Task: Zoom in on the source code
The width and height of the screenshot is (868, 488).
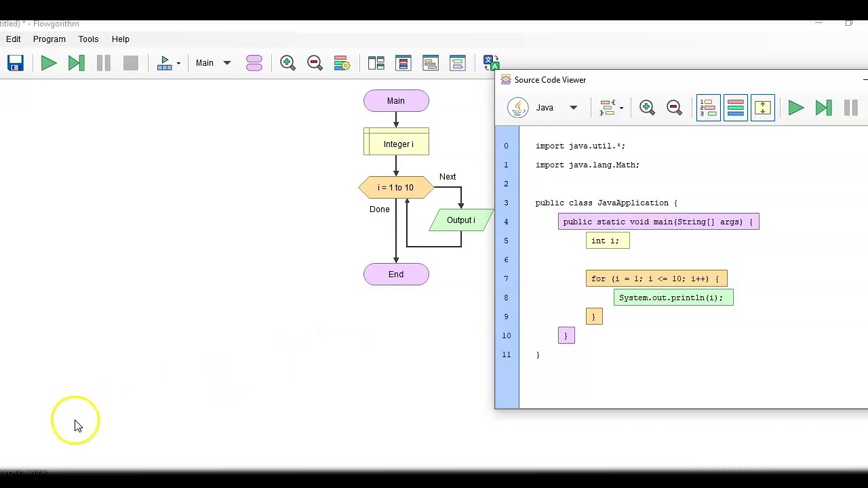Action: pyautogui.click(x=647, y=108)
